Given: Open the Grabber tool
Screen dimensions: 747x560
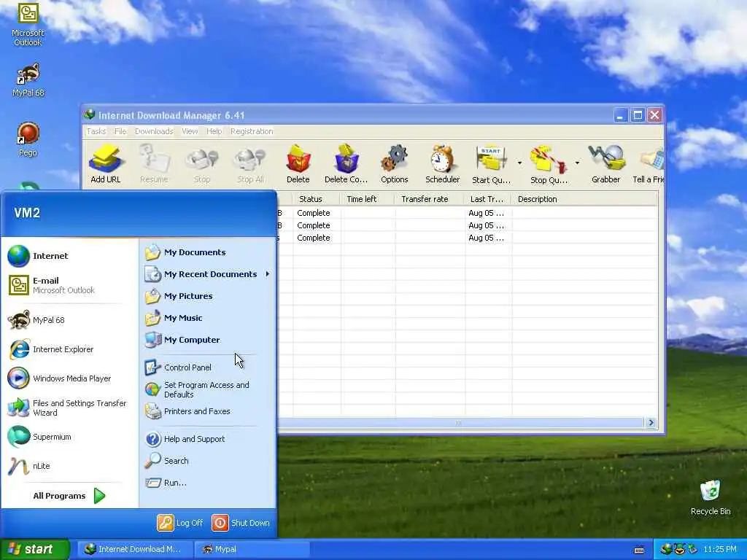Looking at the screenshot, I should 606,164.
